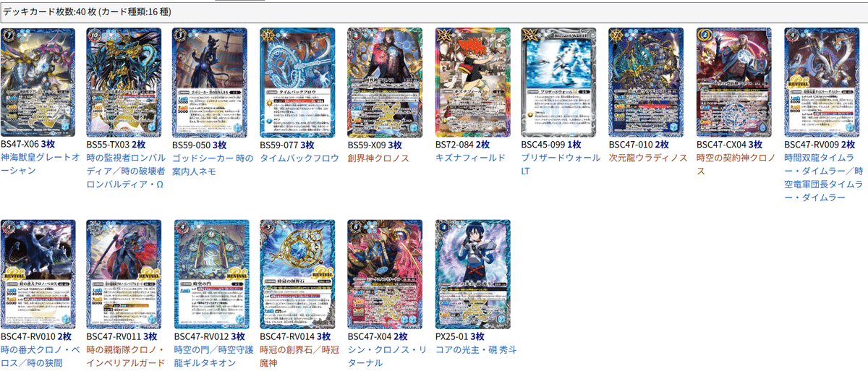Open link 神海獣皇グレートオーシャン
Image resolution: width=868 pixels, height=374 pixels.
[x=40, y=163]
